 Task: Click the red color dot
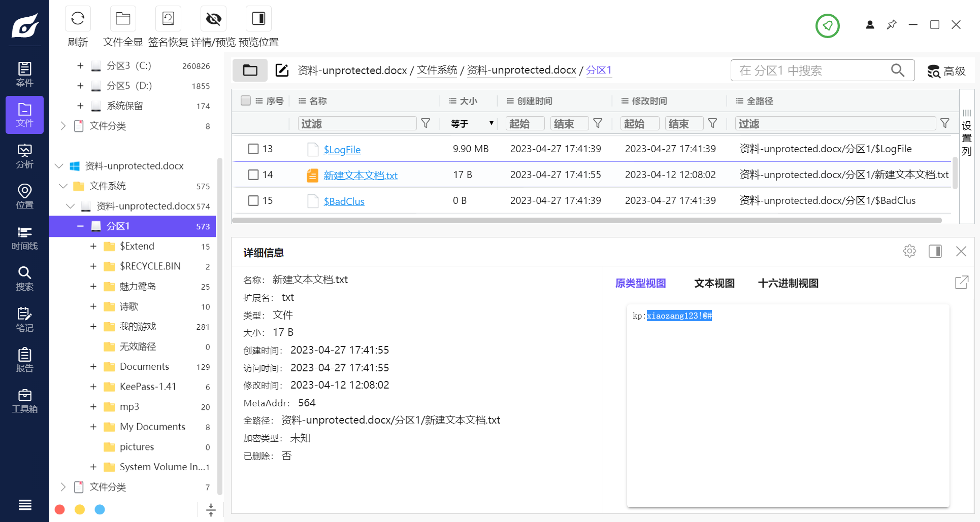(59, 509)
